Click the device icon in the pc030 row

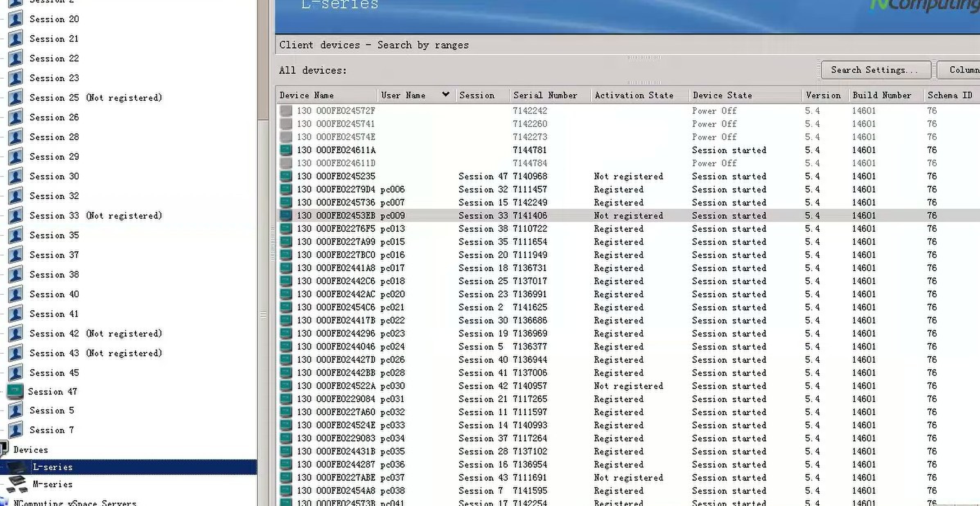[x=286, y=386]
